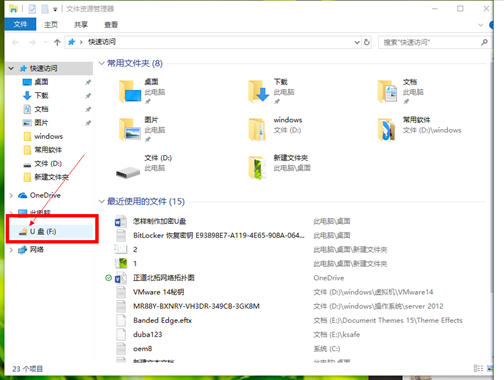This screenshot has width=504, height=380.
Task: Click the search magnifier icon
Action: click(484, 42)
